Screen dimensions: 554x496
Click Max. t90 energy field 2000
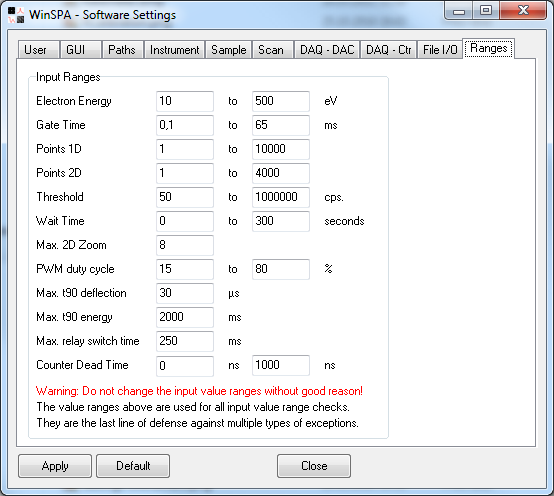pos(185,317)
